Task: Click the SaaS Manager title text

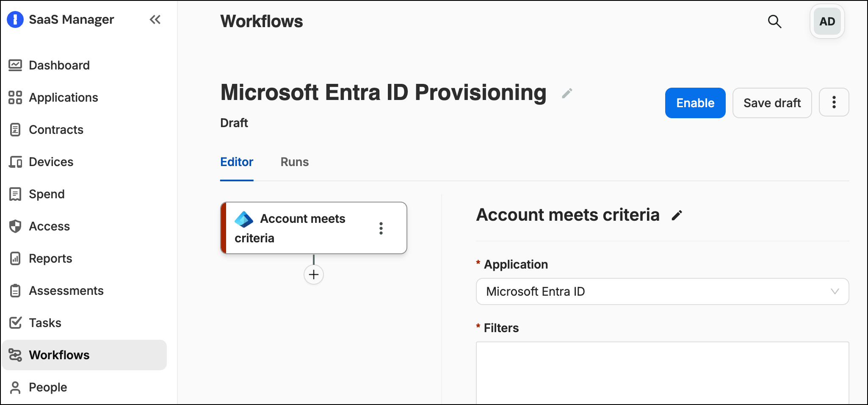Action: pyautogui.click(x=72, y=19)
